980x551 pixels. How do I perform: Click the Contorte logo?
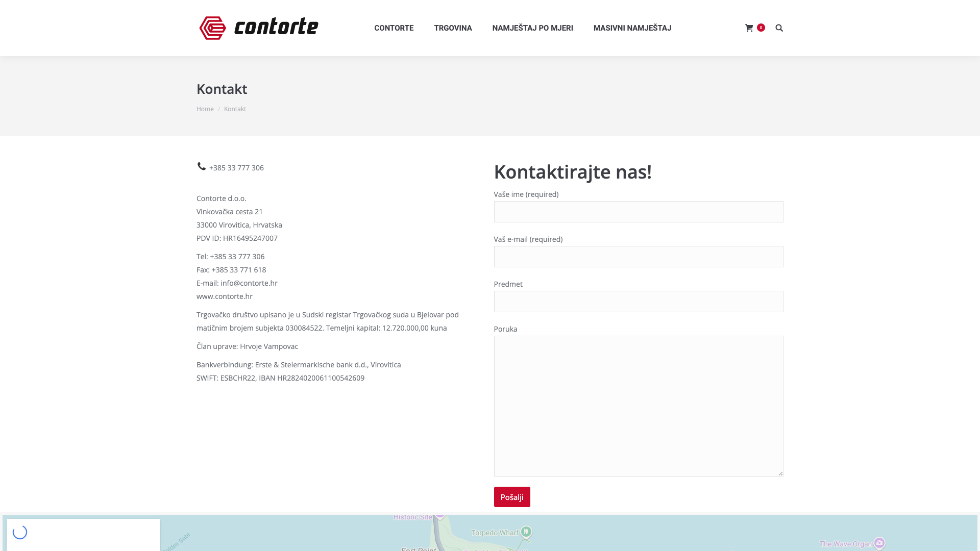coord(259,28)
